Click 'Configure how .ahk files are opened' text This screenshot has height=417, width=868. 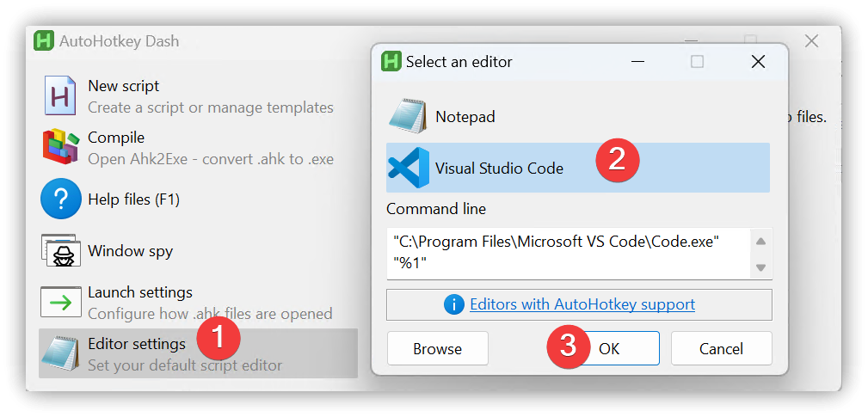[210, 314]
